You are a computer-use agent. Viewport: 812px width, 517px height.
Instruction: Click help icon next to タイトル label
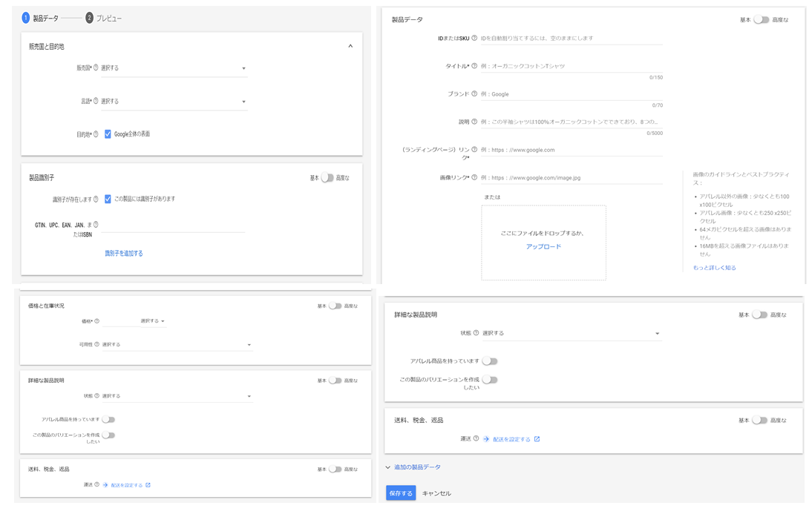[474, 66]
